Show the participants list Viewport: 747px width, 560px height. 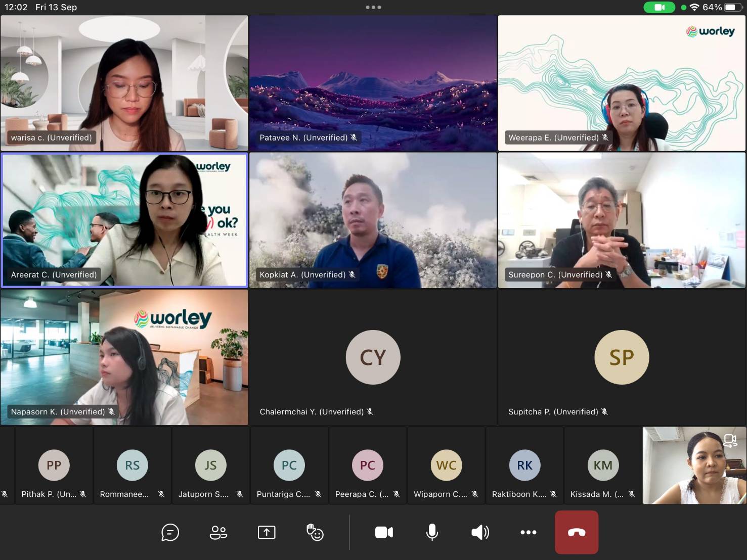click(x=218, y=532)
